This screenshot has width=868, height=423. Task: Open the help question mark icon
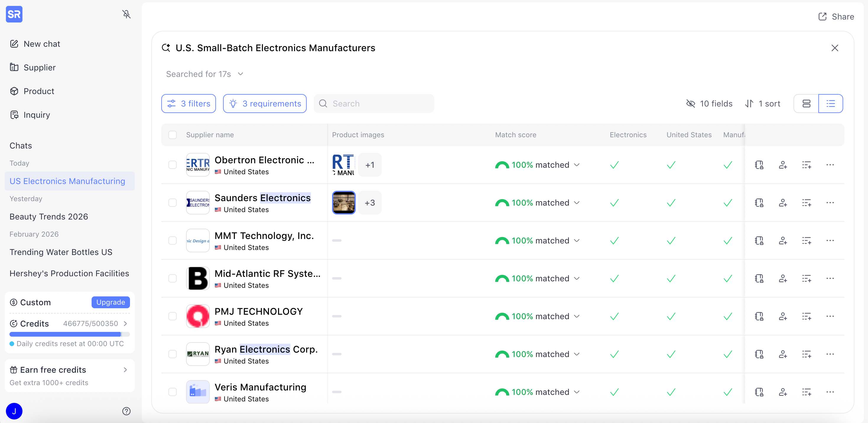coord(126,411)
